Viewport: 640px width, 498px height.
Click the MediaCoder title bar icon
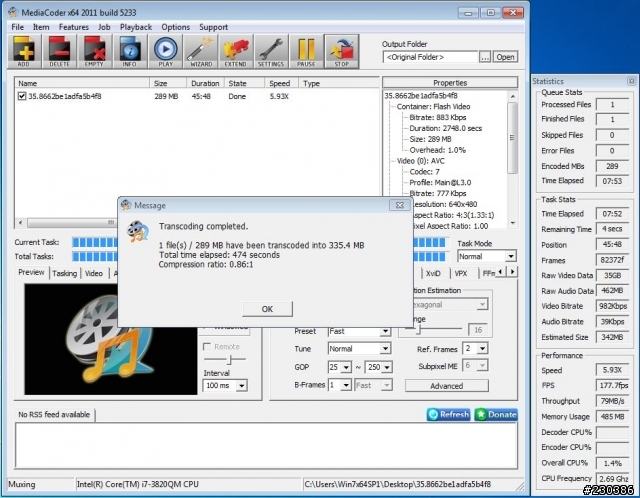point(13,12)
